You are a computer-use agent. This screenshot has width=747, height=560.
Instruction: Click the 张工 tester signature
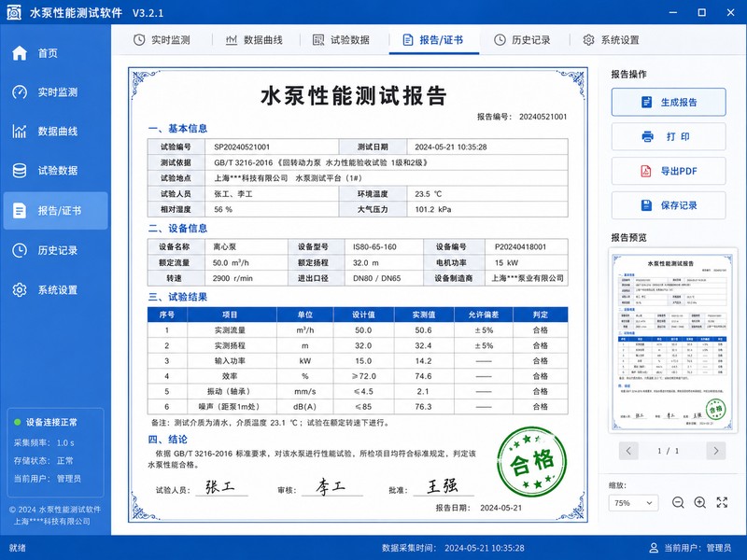tap(220, 486)
